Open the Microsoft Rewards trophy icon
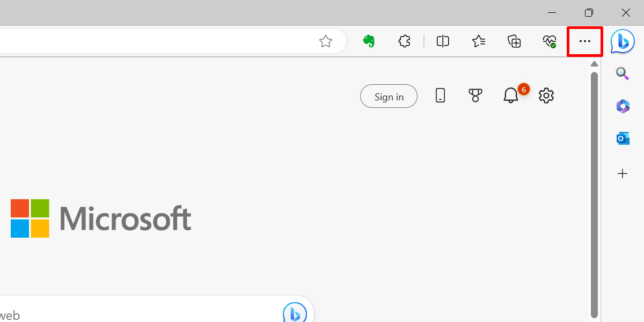The height and width of the screenshot is (322, 644). pos(475,96)
